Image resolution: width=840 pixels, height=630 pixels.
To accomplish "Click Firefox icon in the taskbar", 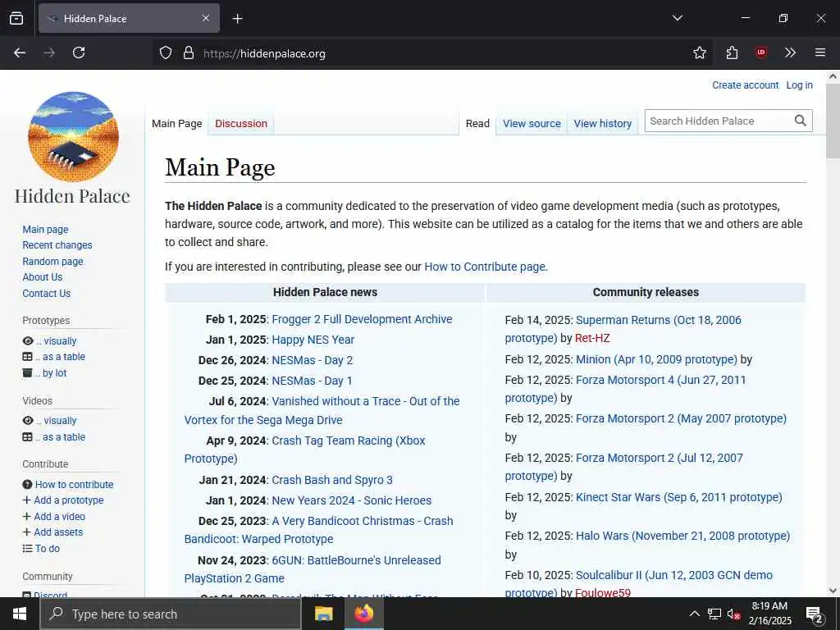I will (x=363, y=614).
